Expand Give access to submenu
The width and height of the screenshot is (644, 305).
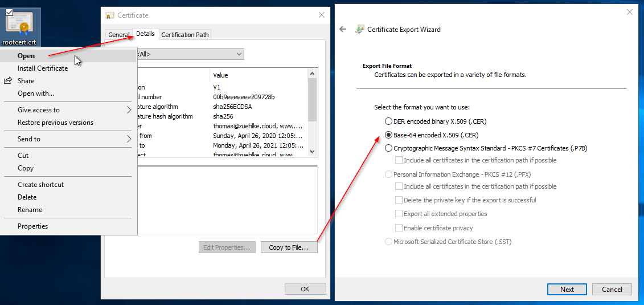click(x=68, y=110)
